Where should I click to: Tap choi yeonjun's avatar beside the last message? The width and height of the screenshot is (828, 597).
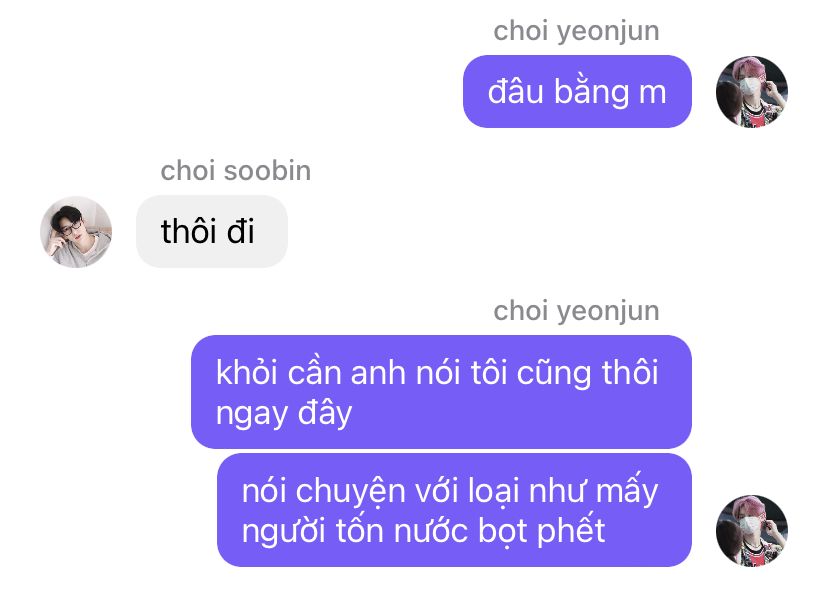751,530
